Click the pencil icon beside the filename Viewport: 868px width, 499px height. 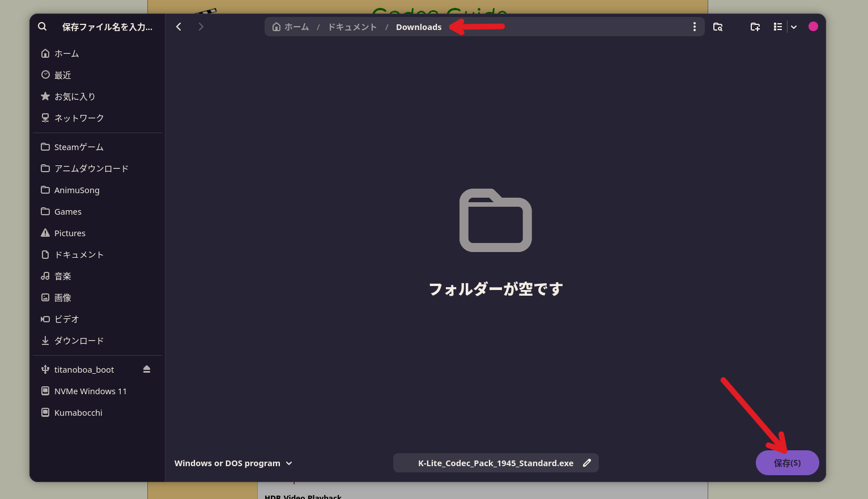tap(587, 463)
